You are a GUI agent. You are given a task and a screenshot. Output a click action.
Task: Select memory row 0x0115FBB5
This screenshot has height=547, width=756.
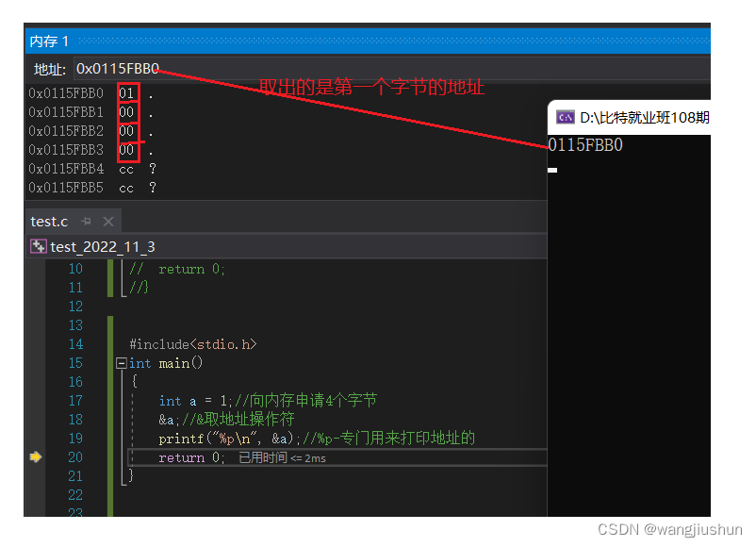coord(92,188)
